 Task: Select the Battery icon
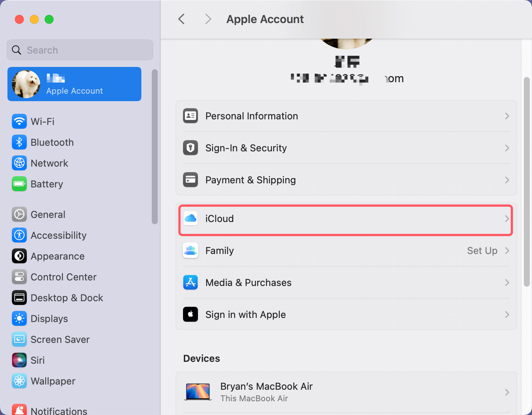tap(19, 184)
